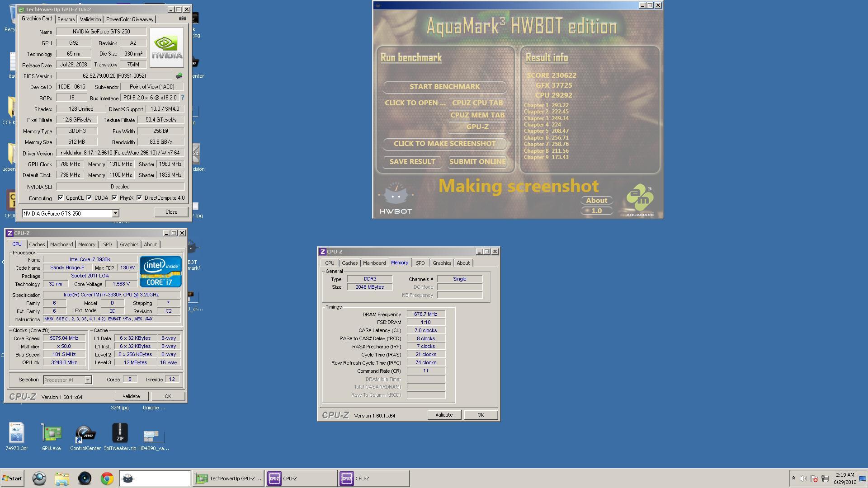Toggle the PhysX checkbox in GPU-Z

click(x=114, y=197)
